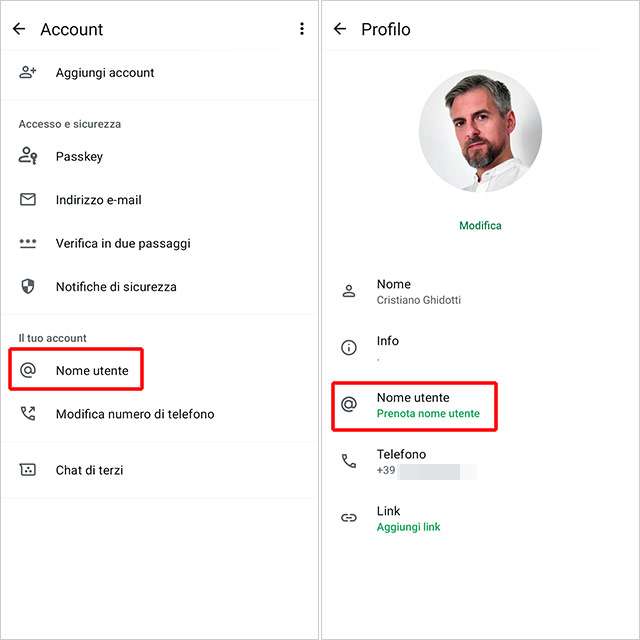
Task: Tap the envelope icon for Indirizzo e-mail
Action: point(28,200)
